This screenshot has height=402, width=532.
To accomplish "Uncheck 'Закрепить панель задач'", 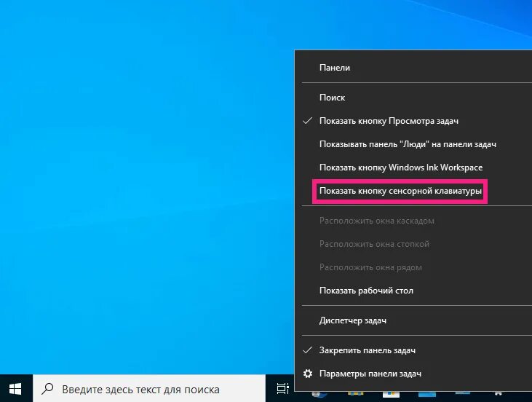I will [x=414, y=350].
